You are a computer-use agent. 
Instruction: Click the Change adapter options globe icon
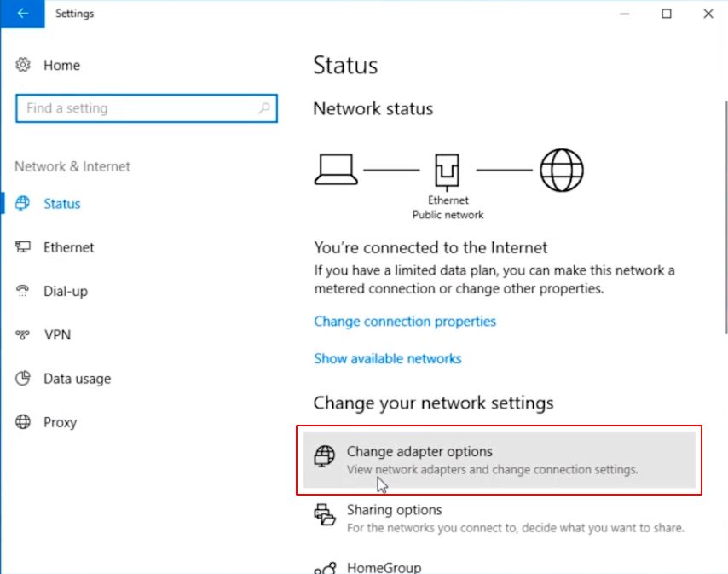[324, 455]
